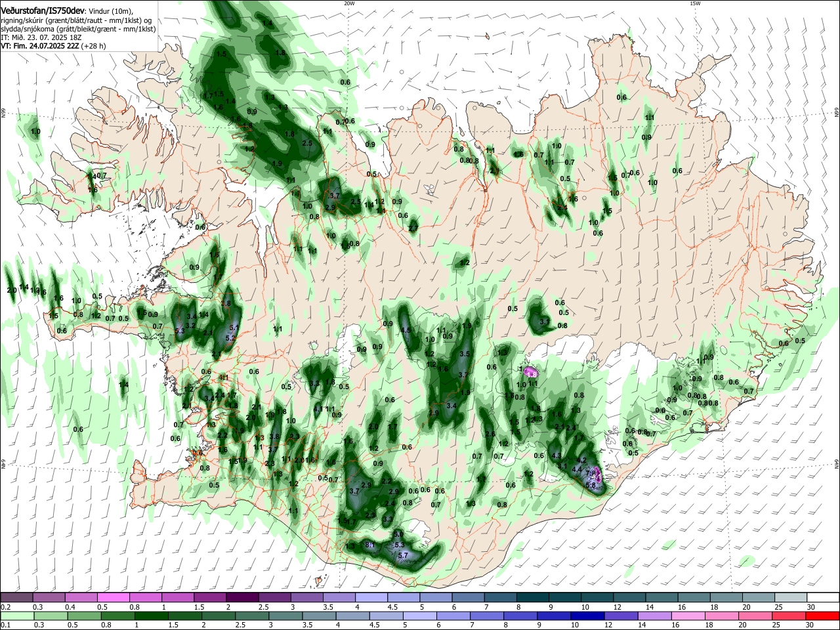
Task: Click the 7.8 precipitation value in the southeast
Action: pos(591,473)
